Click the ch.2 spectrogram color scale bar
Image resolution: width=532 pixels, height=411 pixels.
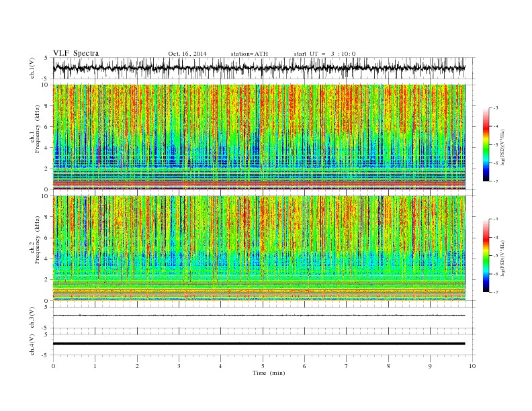(x=486, y=255)
